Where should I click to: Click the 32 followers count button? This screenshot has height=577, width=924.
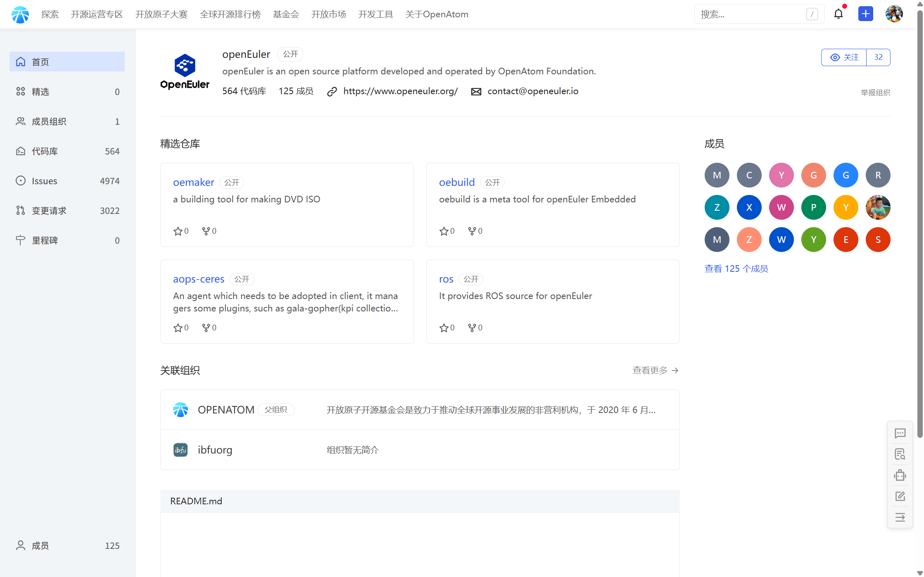click(x=878, y=57)
